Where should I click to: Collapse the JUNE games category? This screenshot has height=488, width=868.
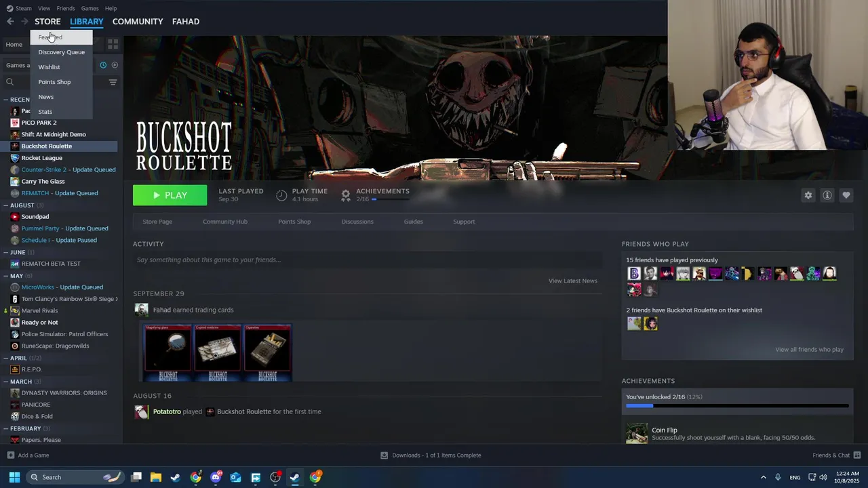coord(6,252)
